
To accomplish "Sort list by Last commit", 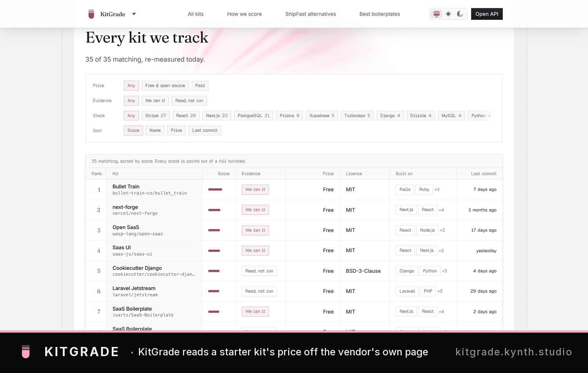I will tap(205, 130).
